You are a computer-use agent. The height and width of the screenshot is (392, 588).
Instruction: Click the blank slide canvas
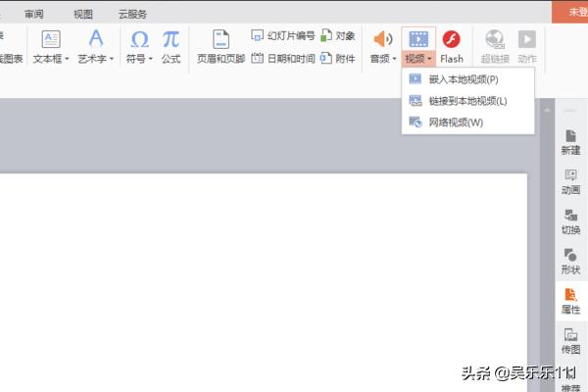tap(264, 282)
